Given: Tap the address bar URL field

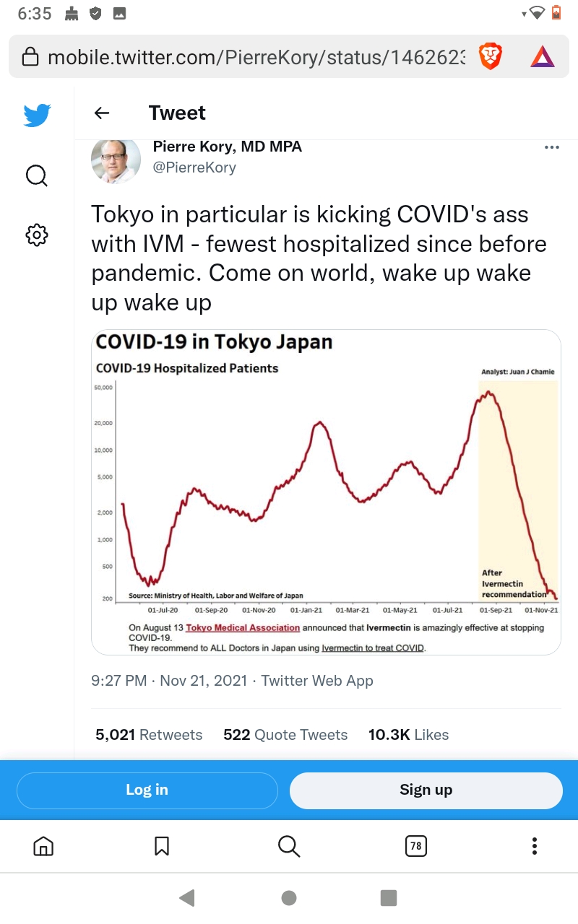Looking at the screenshot, I should [x=253, y=57].
